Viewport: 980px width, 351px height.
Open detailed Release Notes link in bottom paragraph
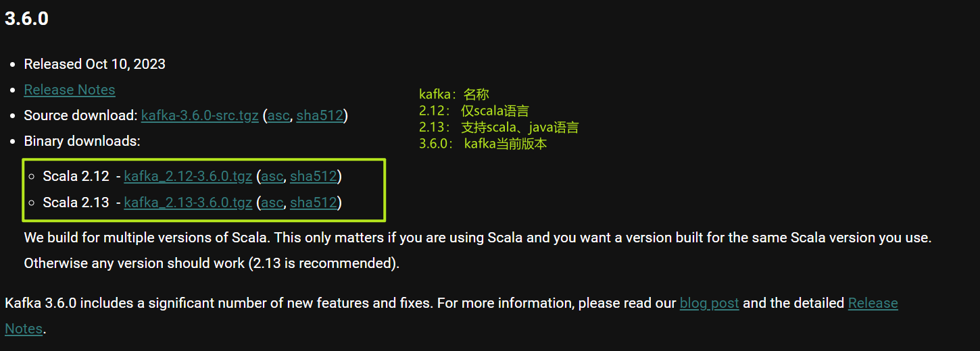coord(873,303)
